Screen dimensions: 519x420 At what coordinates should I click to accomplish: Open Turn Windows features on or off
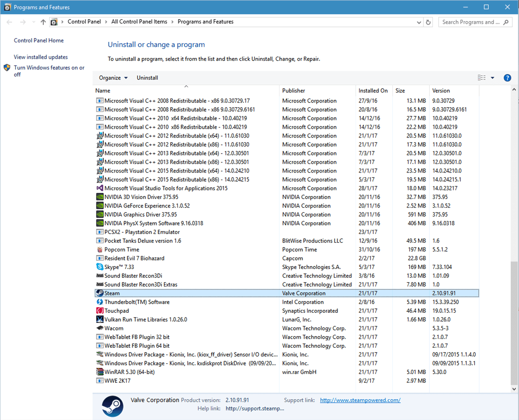tap(49, 71)
